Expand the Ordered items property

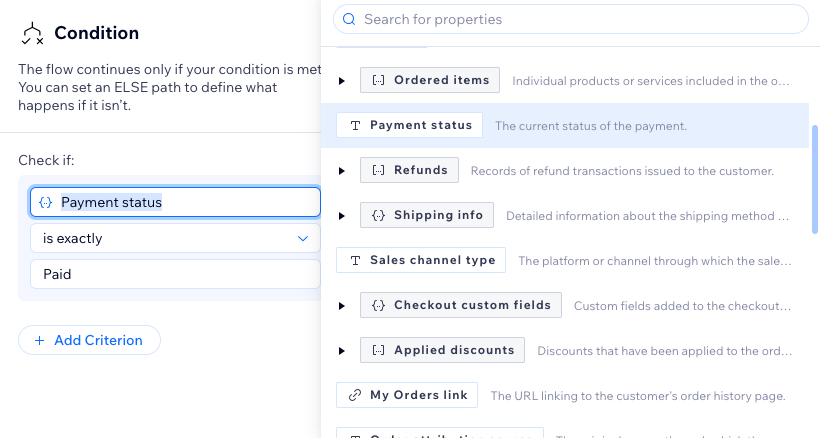341,80
